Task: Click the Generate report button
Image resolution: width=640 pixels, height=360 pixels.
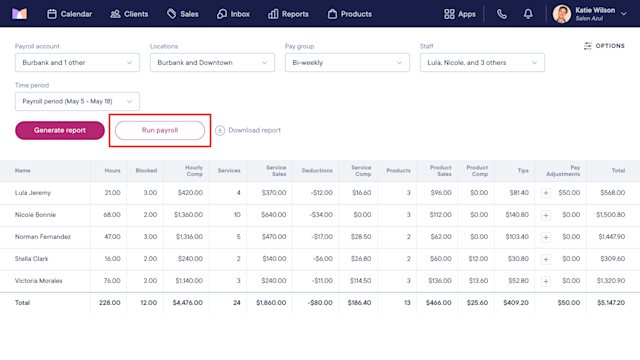Action: pyautogui.click(x=60, y=130)
